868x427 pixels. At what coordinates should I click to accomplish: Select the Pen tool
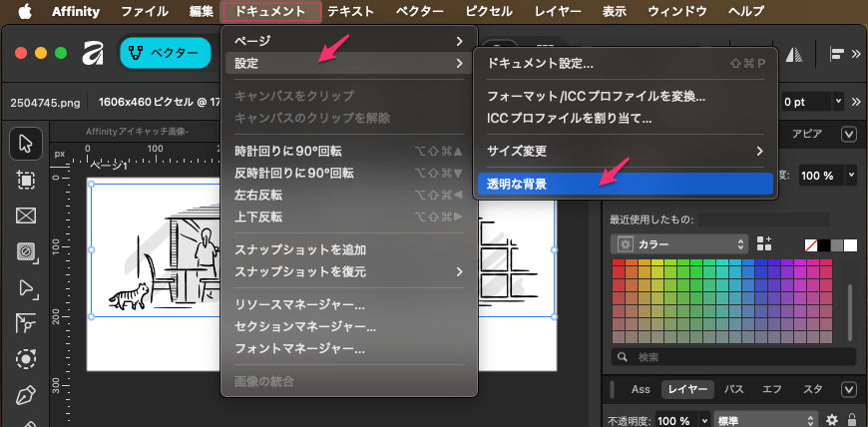click(x=26, y=395)
